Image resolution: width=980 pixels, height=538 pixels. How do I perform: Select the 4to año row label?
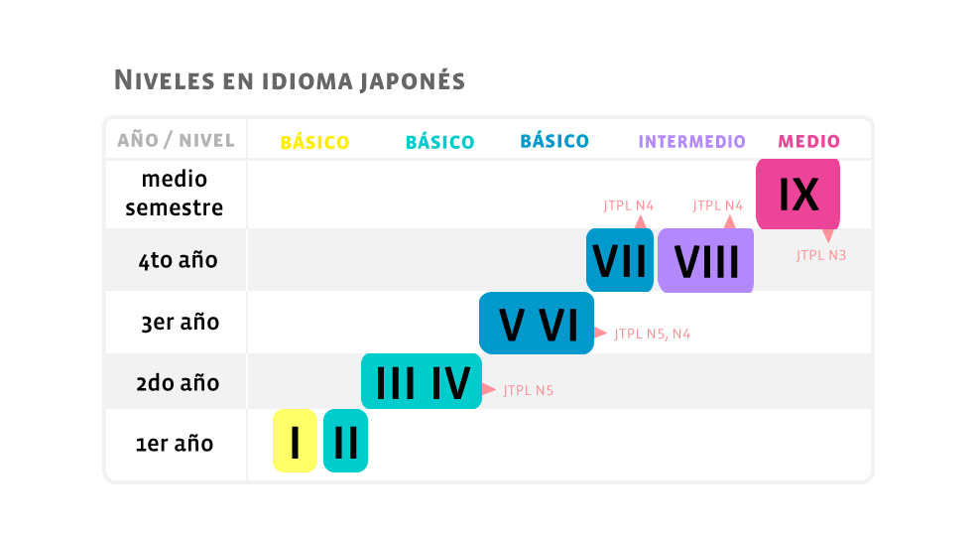179,260
